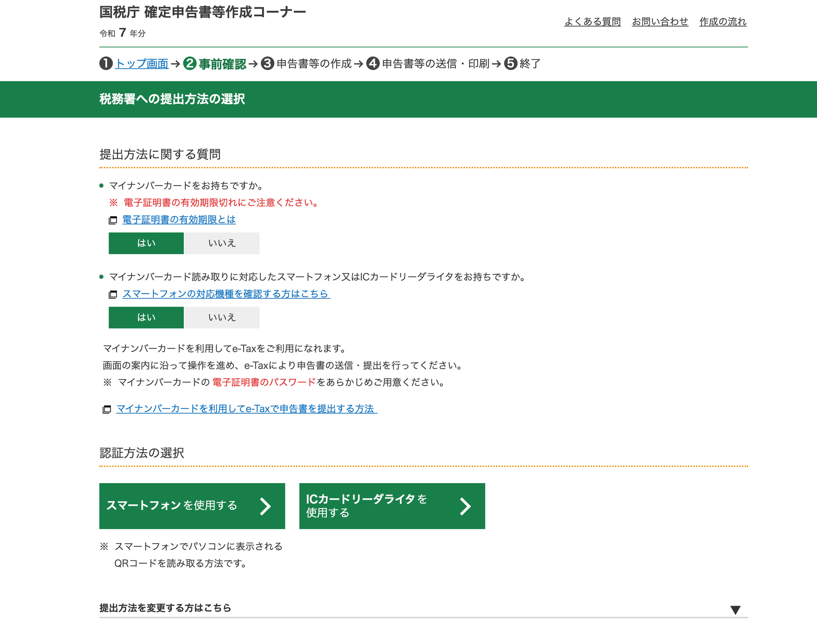Select いいえ for ICカードリーダライタ question
Viewport: 817px width, 644px height.
click(x=222, y=318)
